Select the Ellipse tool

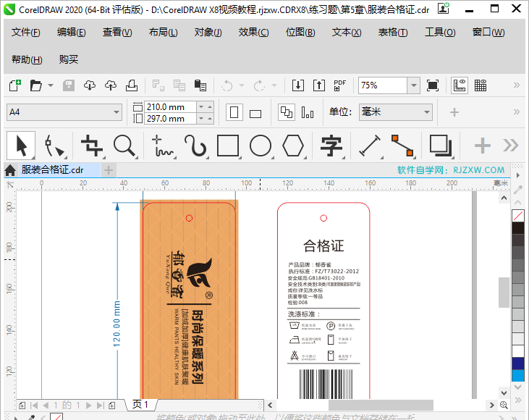[x=261, y=146]
